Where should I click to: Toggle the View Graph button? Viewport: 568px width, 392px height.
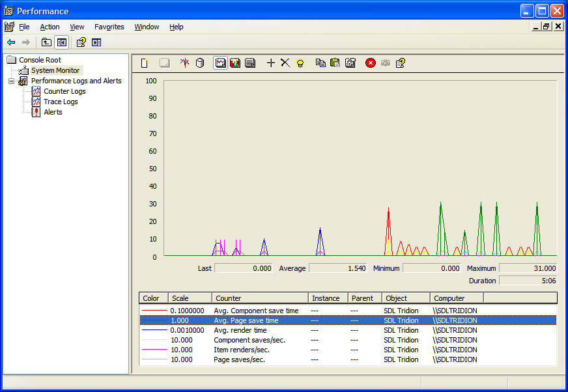tap(221, 63)
